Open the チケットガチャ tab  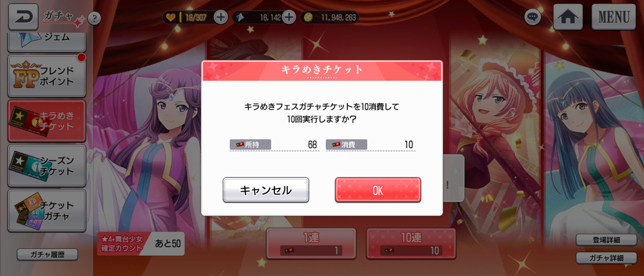pyautogui.click(x=47, y=211)
